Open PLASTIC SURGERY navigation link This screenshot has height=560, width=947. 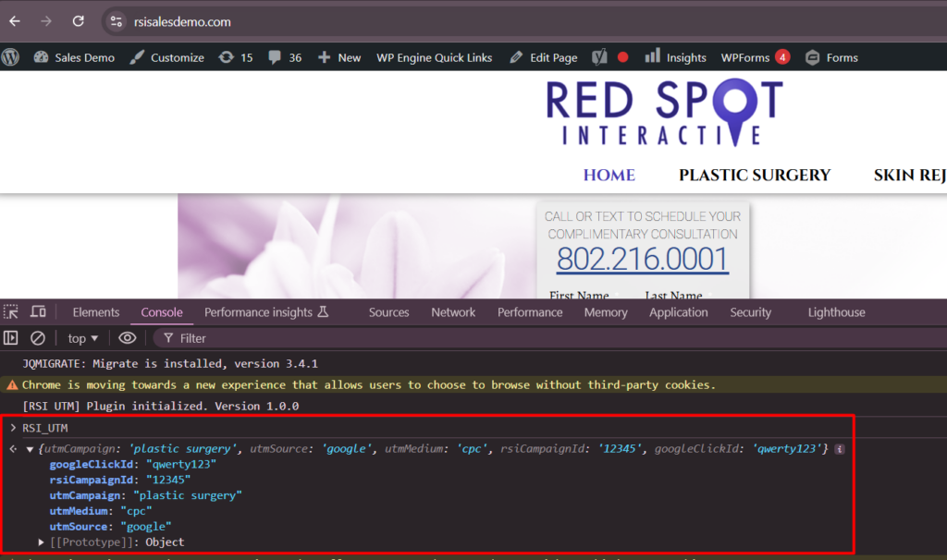(755, 175)
